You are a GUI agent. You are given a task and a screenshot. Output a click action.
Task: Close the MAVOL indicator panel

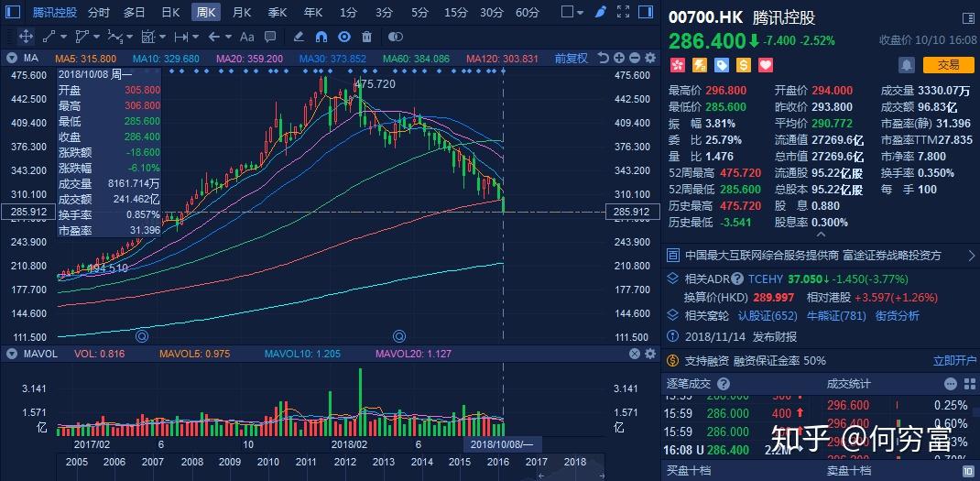tap(635, 354)
